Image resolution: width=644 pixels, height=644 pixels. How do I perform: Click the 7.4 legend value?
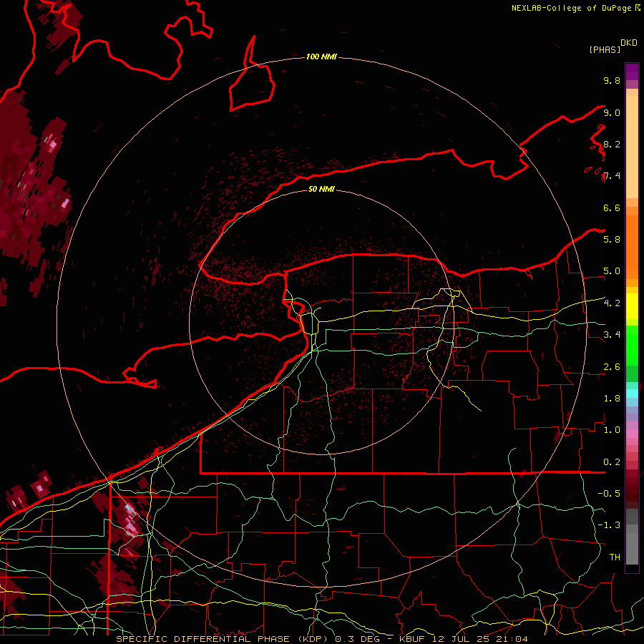612,176
